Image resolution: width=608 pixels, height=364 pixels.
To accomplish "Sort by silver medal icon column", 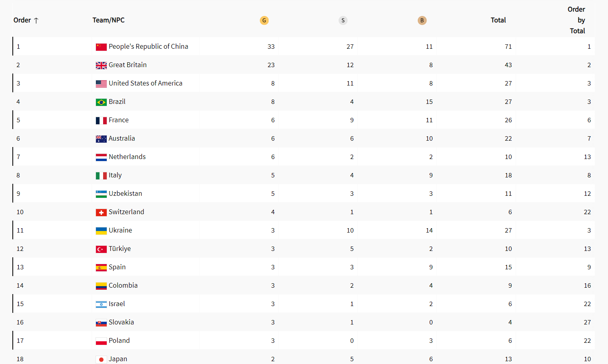I will click(x=343, y=20).
